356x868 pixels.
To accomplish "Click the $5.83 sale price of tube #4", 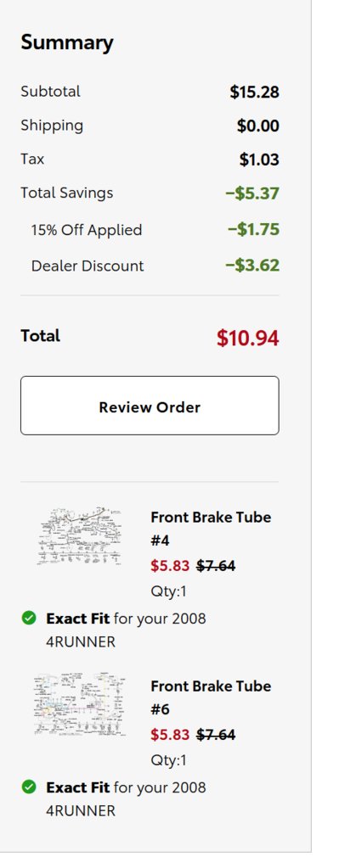I will click(170, 566).
